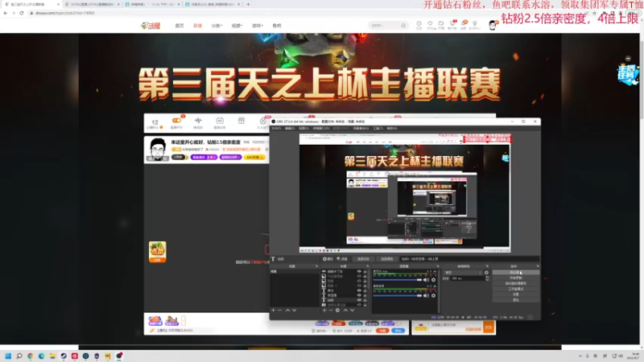Open viewing history clock icon in Douyu header
The height and width of the screenshot is (362, 644).
click(419, 24)
